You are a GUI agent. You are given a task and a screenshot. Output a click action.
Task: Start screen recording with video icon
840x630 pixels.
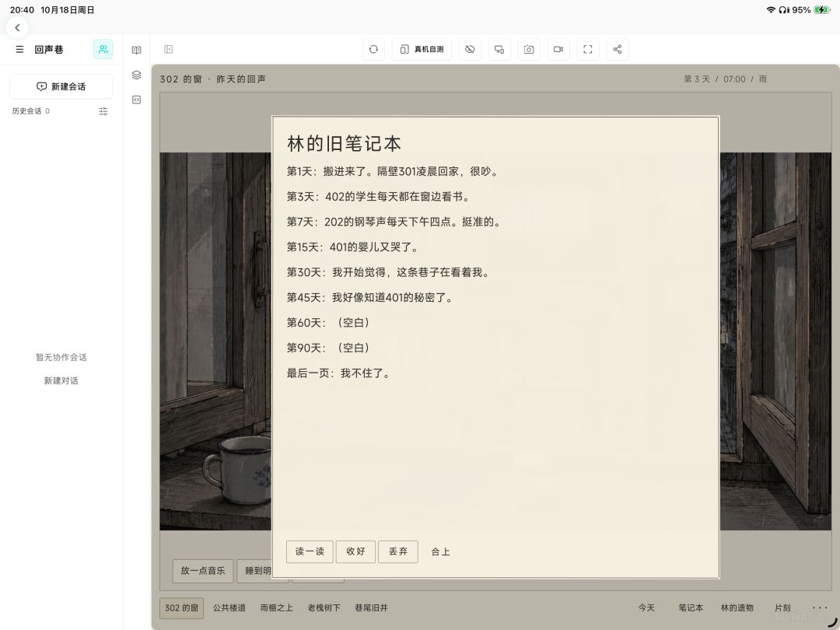558,49
